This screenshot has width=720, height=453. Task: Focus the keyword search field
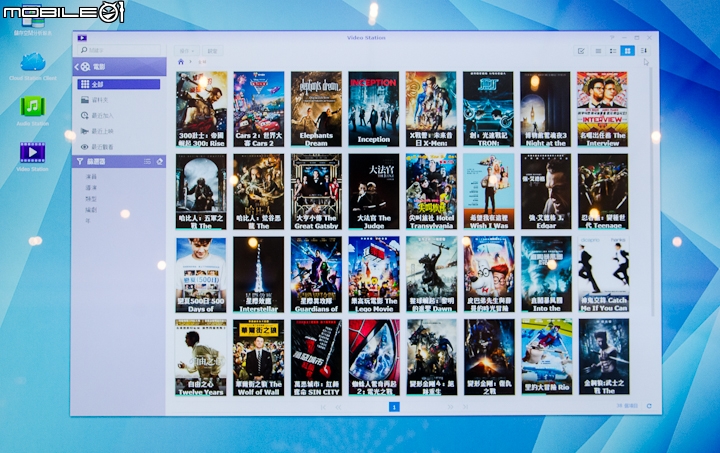point(120,50)
